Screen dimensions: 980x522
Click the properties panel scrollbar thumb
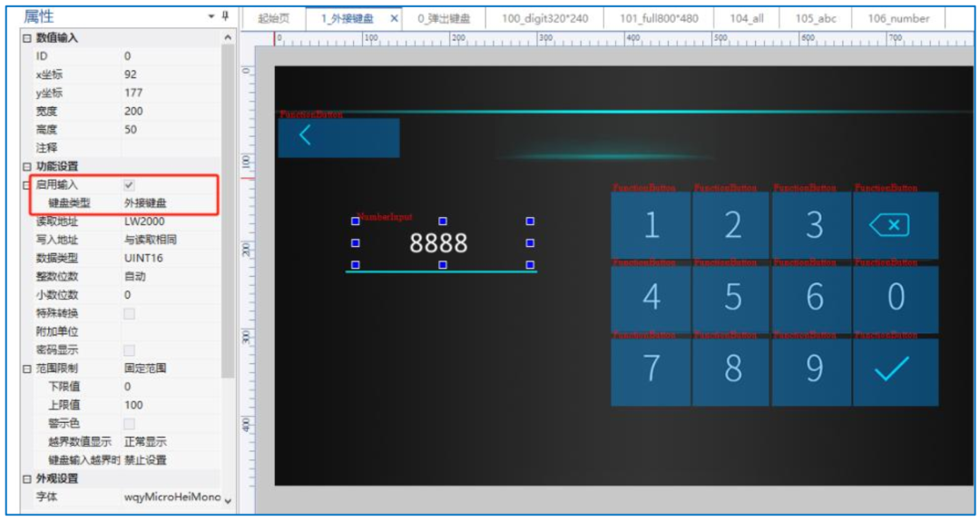click(228, 211)
